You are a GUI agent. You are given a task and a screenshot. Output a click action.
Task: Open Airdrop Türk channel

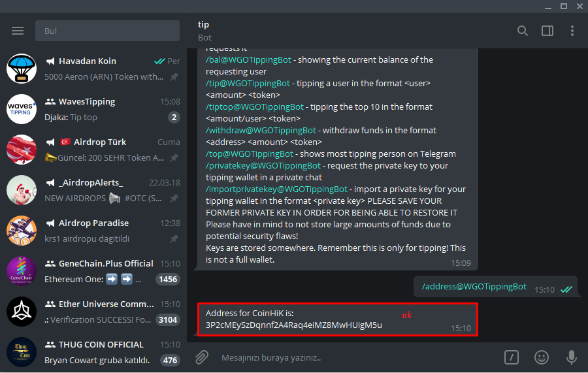(93, 150)
